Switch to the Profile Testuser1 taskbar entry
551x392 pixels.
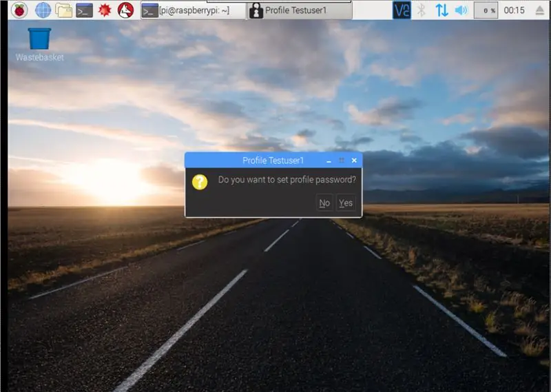pyautogui.click(x=300, y=10)
